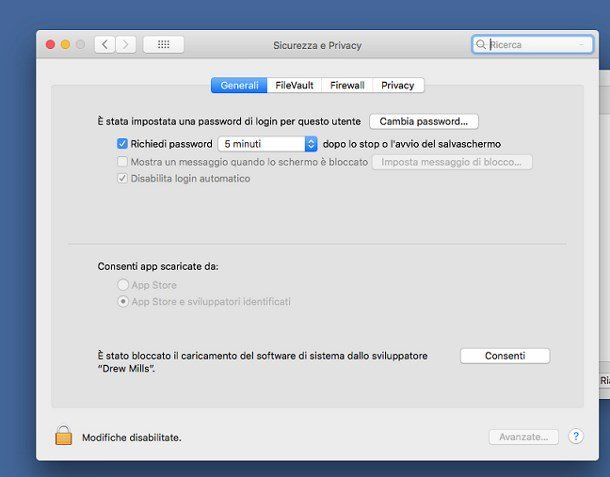Click Imposta messaggio di blocco button
The width and height of the screenshot is (610, 477).
tap(452, 162)
